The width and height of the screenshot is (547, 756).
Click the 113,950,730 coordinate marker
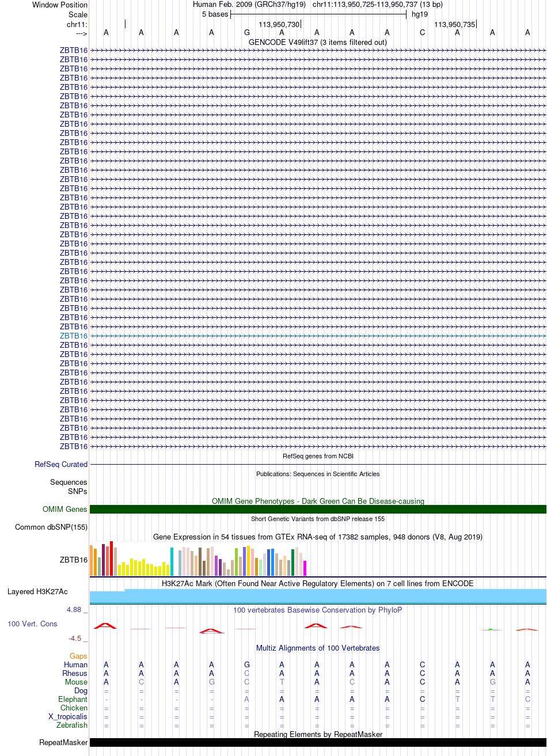click(x=279, y=25)
